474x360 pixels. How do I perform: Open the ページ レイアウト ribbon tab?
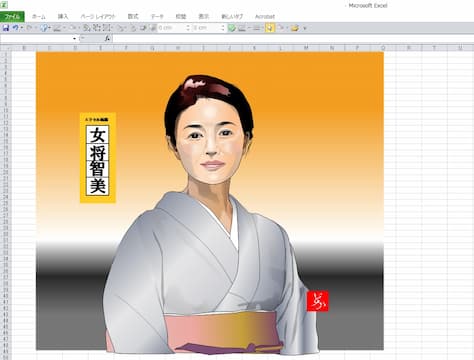pos(98,16)
